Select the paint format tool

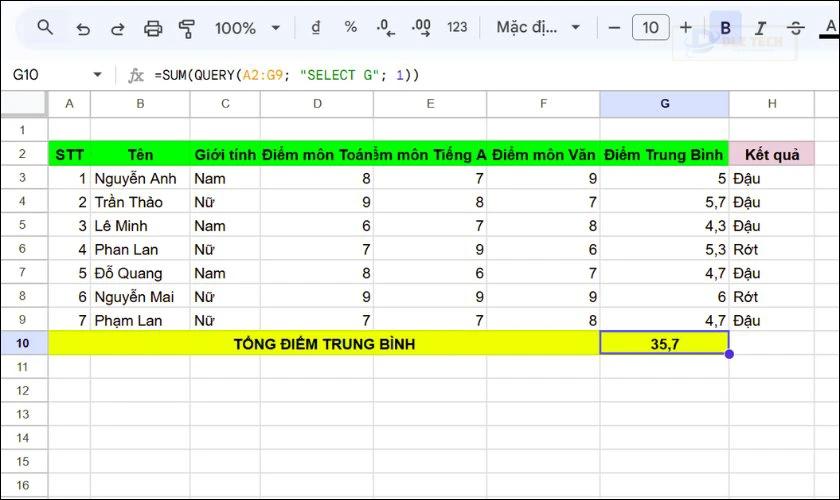[x=187, y=28]
